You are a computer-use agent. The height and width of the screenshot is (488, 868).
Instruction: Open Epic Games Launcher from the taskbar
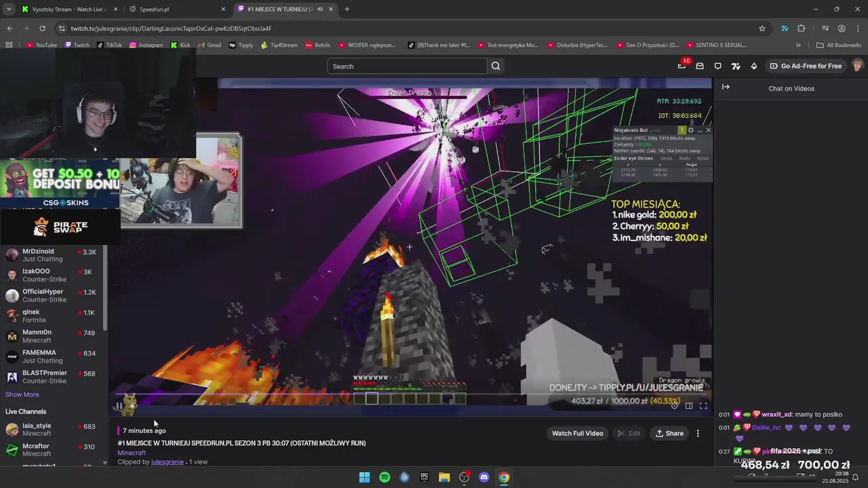coord(425,477)
